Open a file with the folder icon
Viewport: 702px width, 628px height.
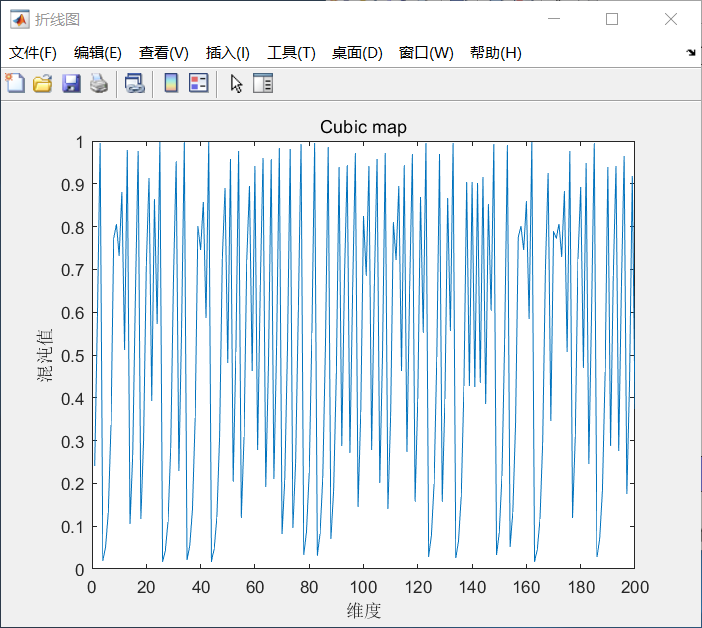pos(43,83)
